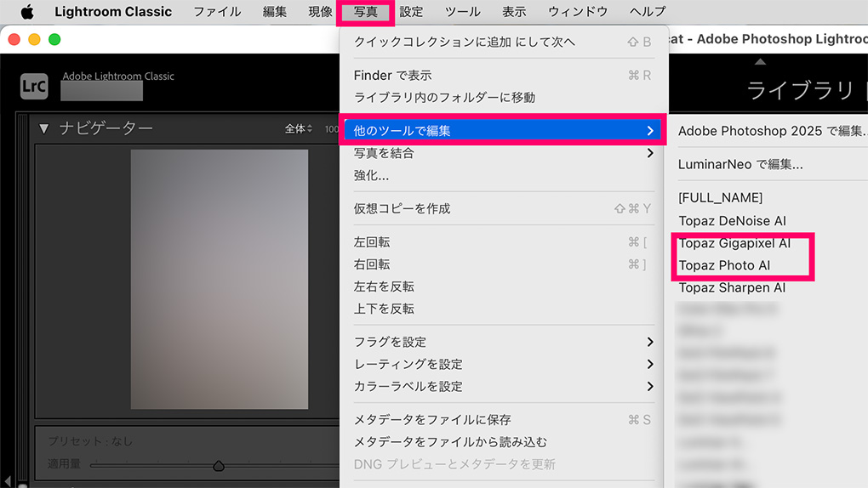Click the green fullscreen window button
Viewport: 868px width, 488px height.
pyautogui.click(x=54, y=39)
